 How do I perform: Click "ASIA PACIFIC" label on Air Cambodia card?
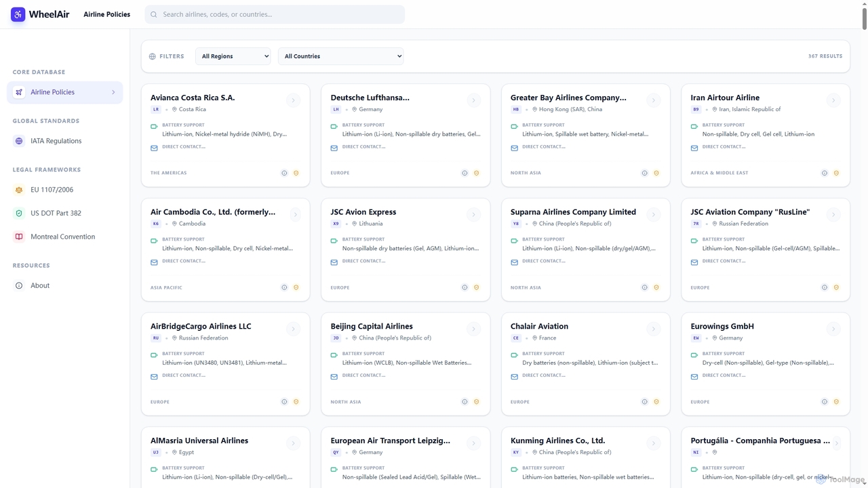click(166, 287)
